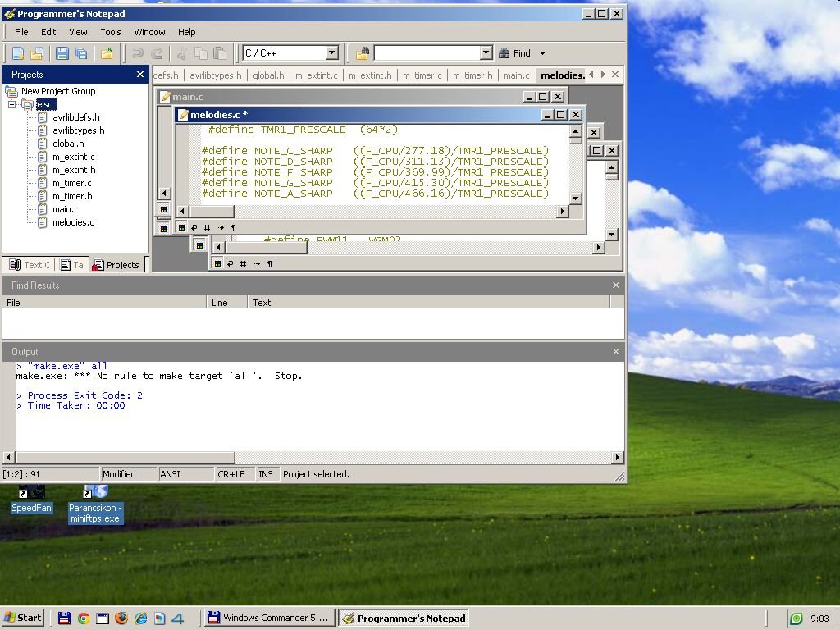This screenshot has width=840, height=630.
Task: Click the Open file folder icon
Action: click(x=37, y=53)
